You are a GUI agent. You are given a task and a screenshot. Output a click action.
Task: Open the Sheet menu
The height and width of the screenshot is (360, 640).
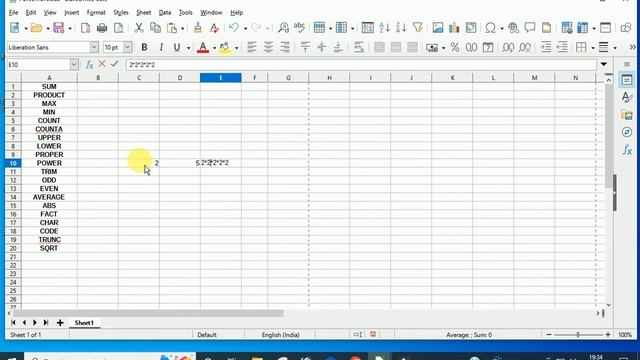[x=144, y=13]
